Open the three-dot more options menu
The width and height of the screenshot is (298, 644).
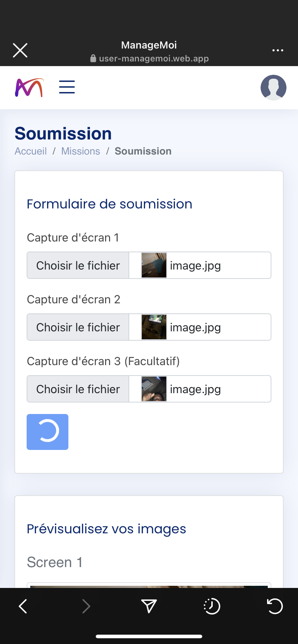pos(277,50)
